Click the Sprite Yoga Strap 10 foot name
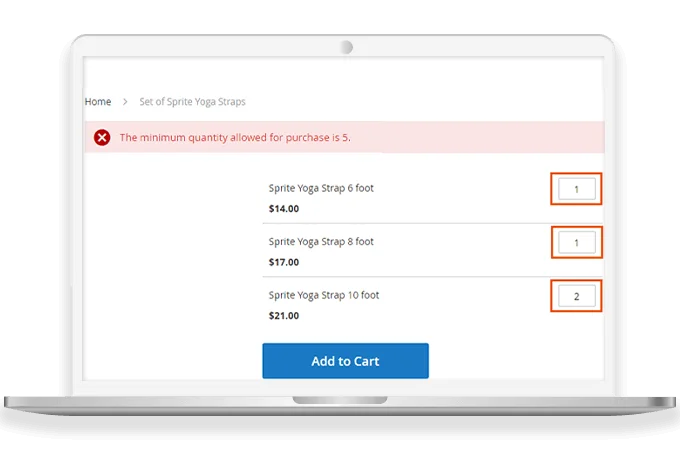 click(x=324, y=296)
